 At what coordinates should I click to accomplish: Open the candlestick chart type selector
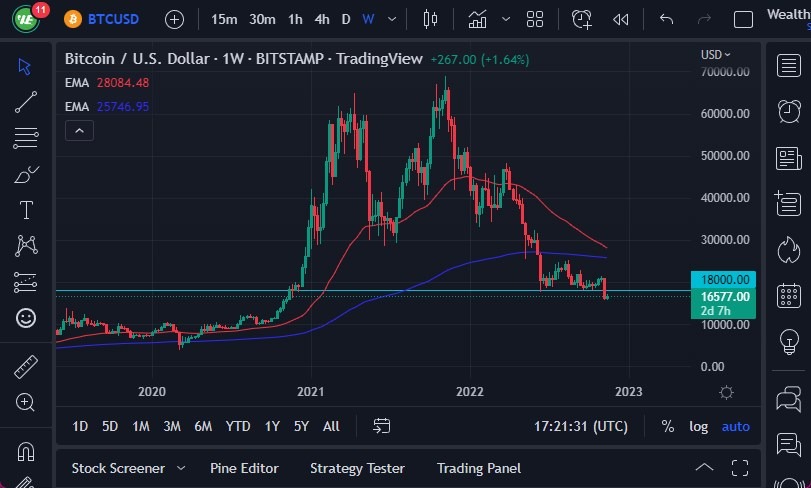[431, 19]
